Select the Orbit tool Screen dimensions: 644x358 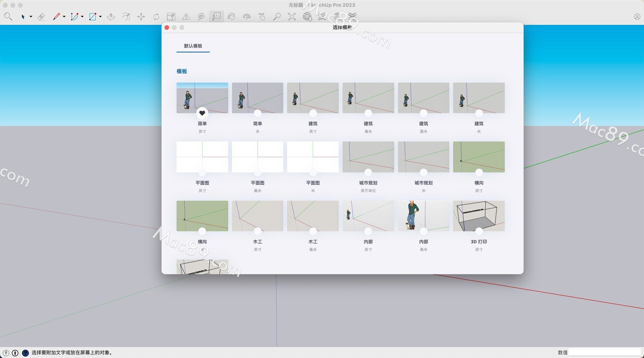click(x=247, y=16)
